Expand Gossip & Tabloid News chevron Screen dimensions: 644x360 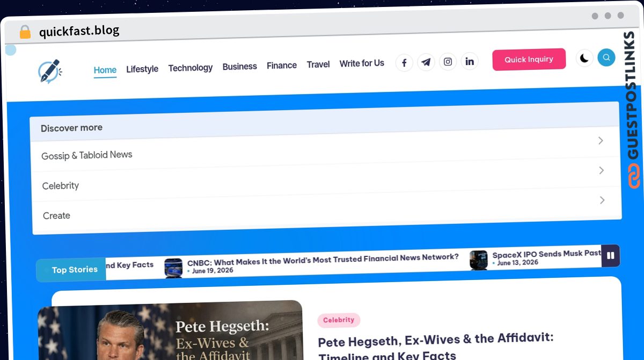[601, 141]
